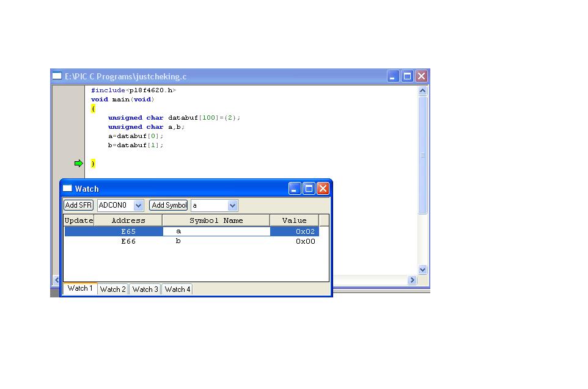588x389 pixels.
Task: Maximize the Watch window
Action: pos(309,189)
